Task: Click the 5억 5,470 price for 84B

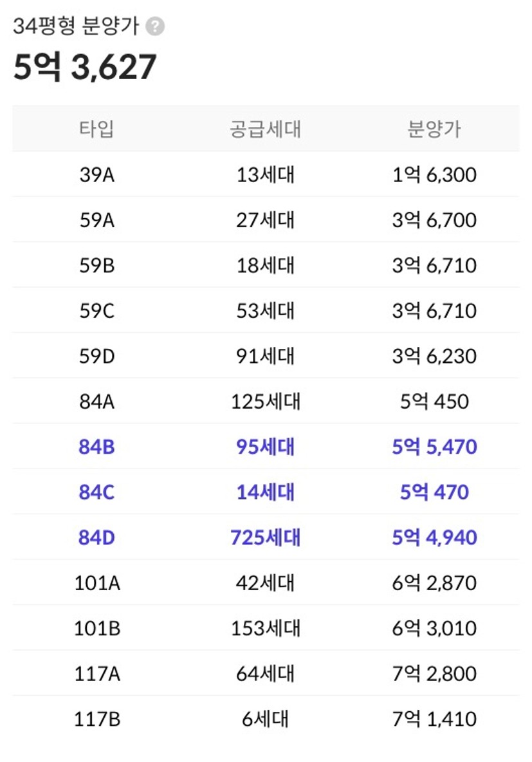Action: 434,447
